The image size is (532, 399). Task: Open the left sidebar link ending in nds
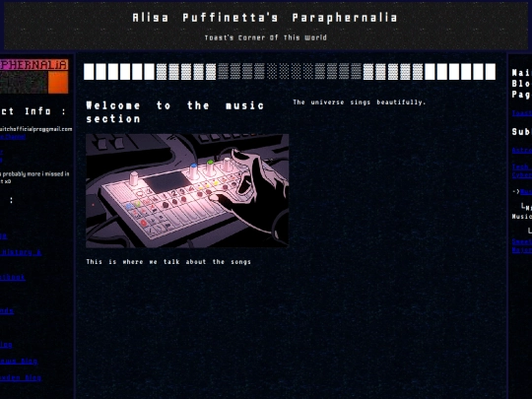[7, 310]
